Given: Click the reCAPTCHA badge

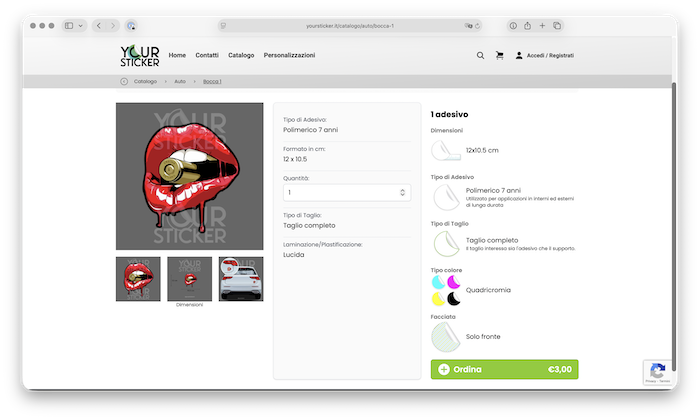Looking at the screenshot, I should tap(656, 372).
